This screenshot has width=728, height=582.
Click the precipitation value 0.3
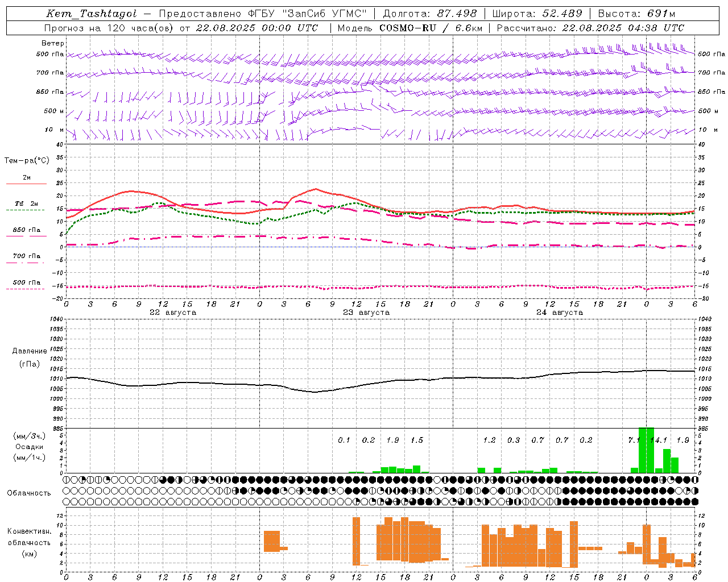pyautogui.click(x=514, y=440)
